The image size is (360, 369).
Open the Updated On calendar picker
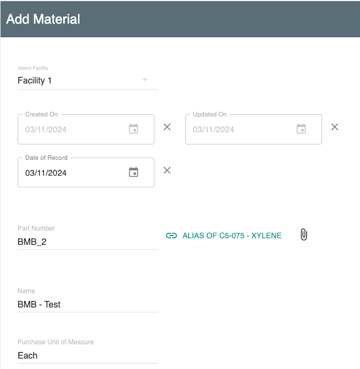[x=301, y=129]
